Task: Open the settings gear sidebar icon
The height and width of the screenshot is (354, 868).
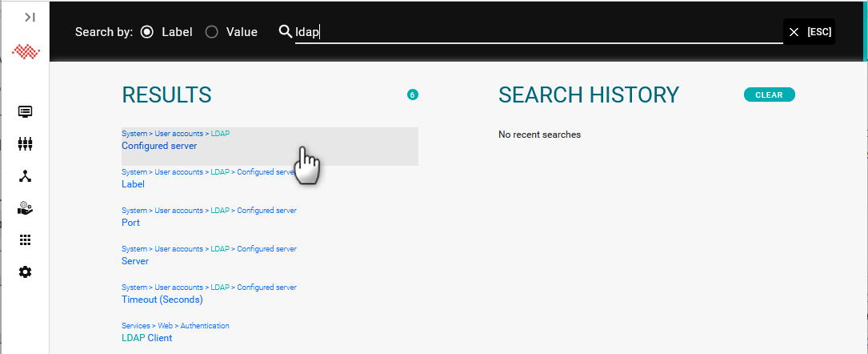Action: point(26,272)
